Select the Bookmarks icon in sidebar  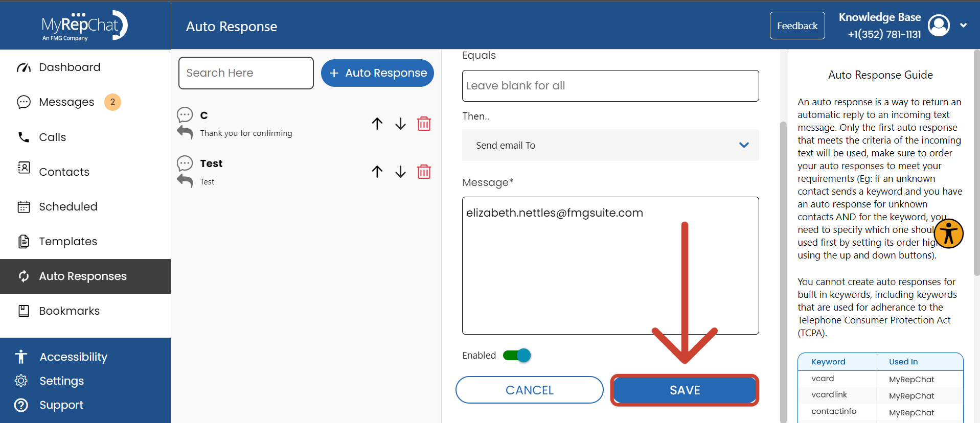click(x=24, y=311)
